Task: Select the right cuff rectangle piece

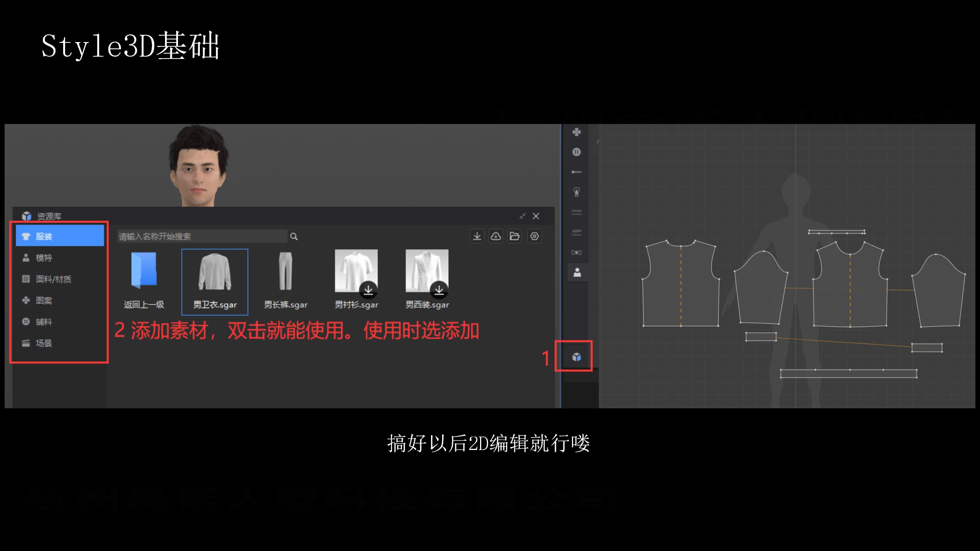Action: 927,348
